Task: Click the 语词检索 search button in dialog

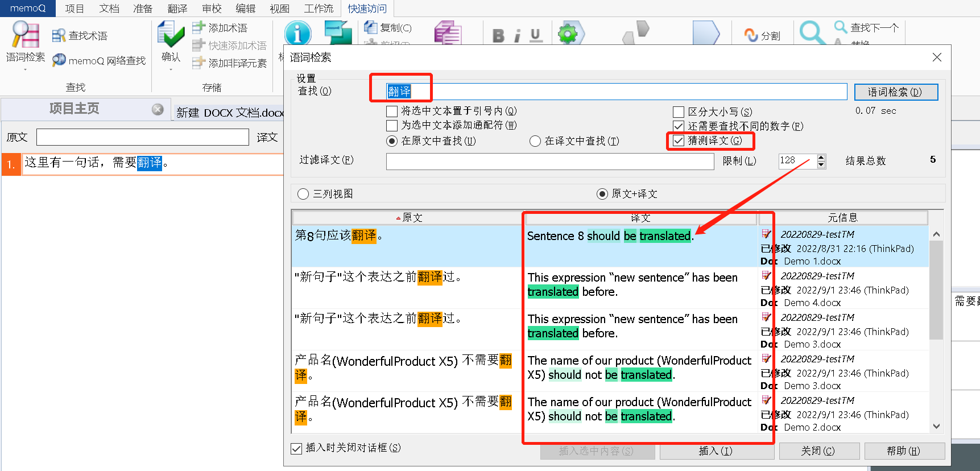Action: pos(895,92)
